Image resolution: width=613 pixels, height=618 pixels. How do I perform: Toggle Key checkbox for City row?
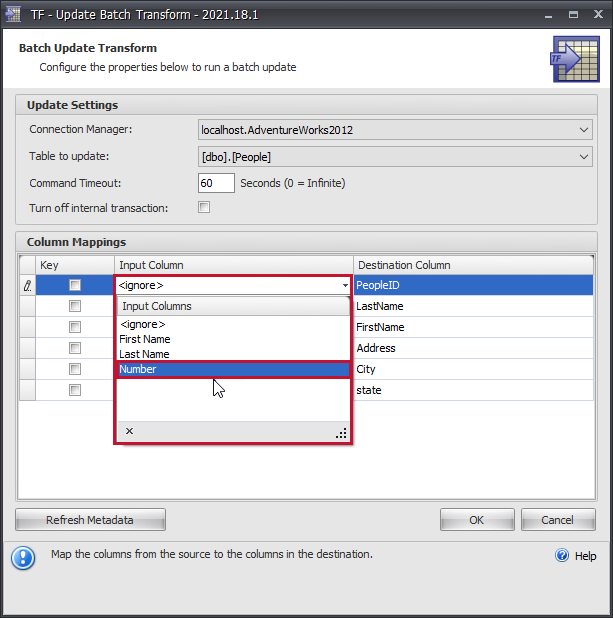(75, 369)
